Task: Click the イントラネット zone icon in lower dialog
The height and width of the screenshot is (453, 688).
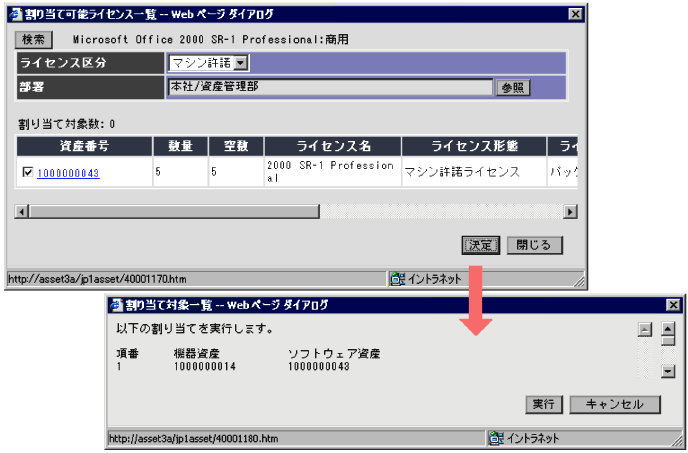Action: click(x=496, y=438)
